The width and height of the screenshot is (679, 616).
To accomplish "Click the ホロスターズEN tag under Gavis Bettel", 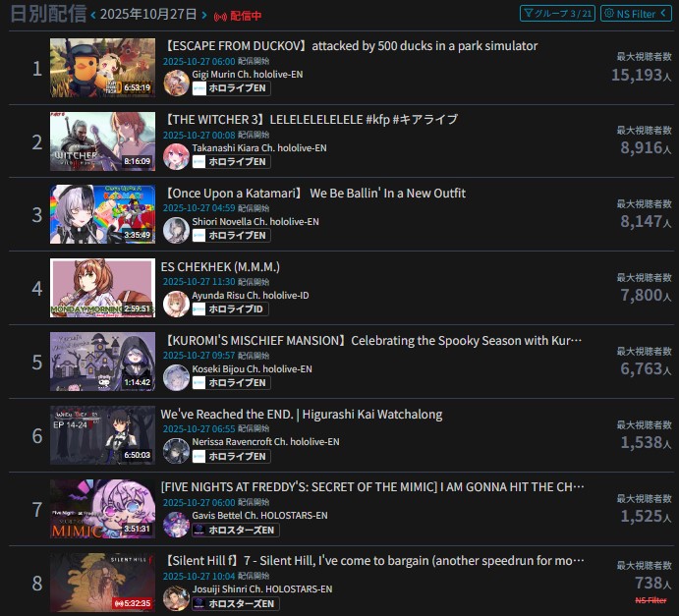I will click(x=236, y=530).
